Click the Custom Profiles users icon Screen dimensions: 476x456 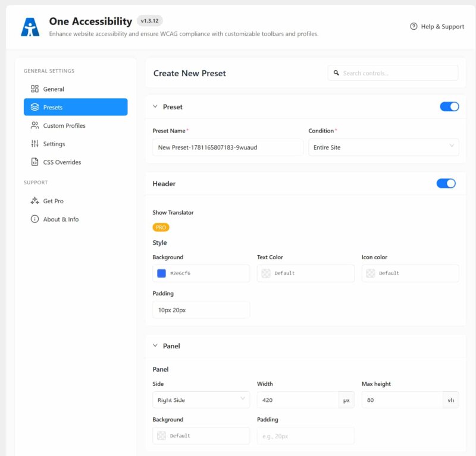point(35,125)
